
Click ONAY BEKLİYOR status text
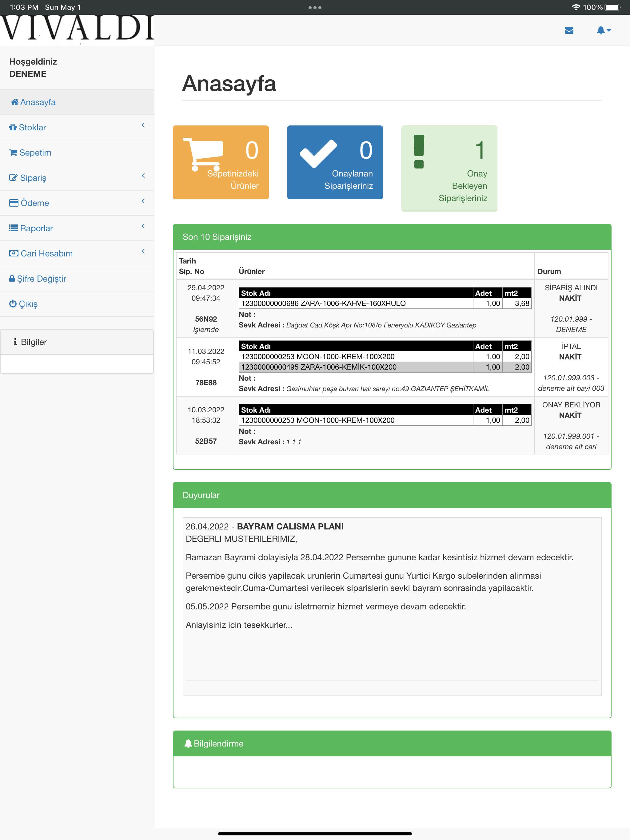pos(571,405)
